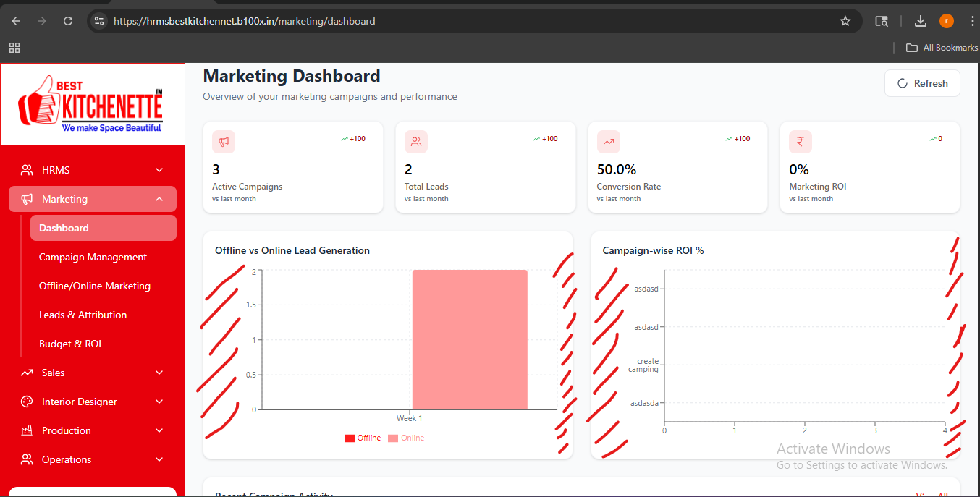Screen dimensions: 980x497
Task: Click the +100 change indicator on Active Campaigns
Action: pyautogui.click(x=353, y=139)
